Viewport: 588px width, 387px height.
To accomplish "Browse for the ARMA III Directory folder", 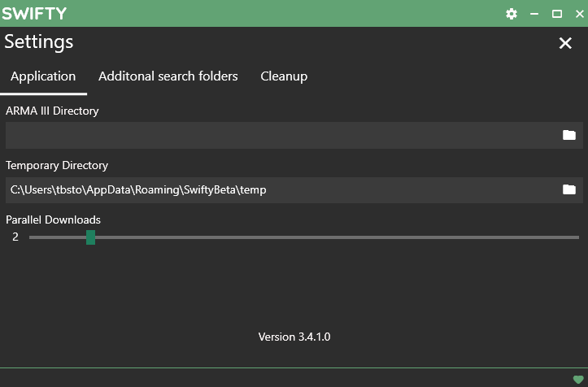I will 569,135.
